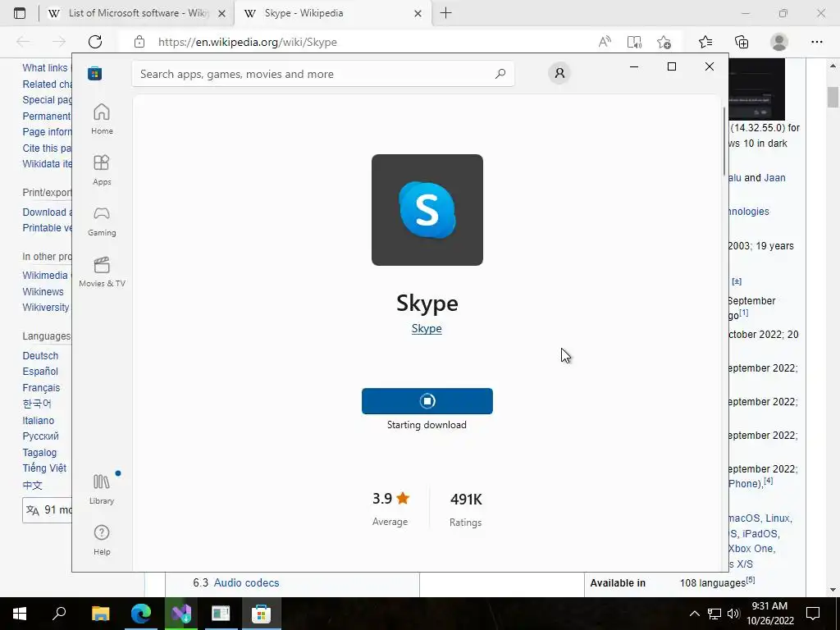
Task: Click the Jaan link in Wikipedia infobox
Action: [x=774, y=178]
